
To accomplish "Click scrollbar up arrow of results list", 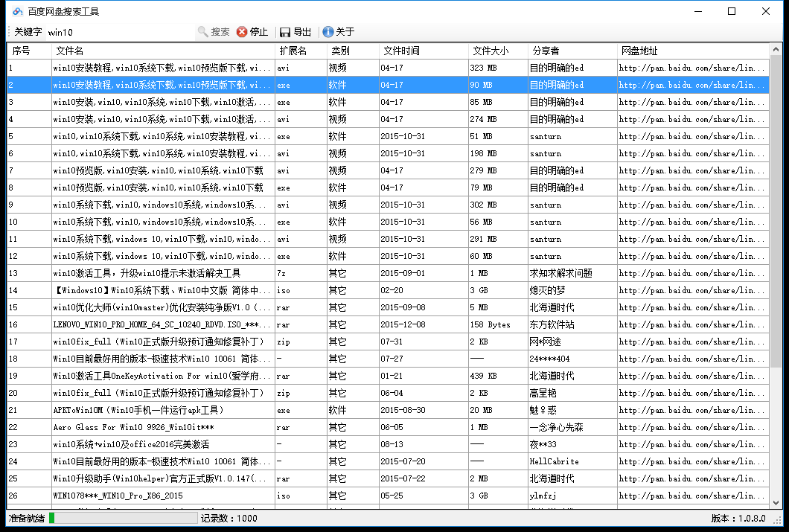I will [776, 49].
